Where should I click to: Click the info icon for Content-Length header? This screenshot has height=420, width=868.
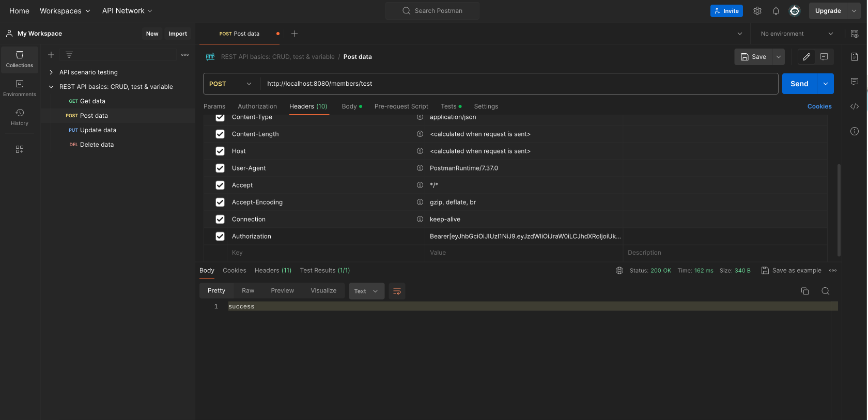pos(420,134)
